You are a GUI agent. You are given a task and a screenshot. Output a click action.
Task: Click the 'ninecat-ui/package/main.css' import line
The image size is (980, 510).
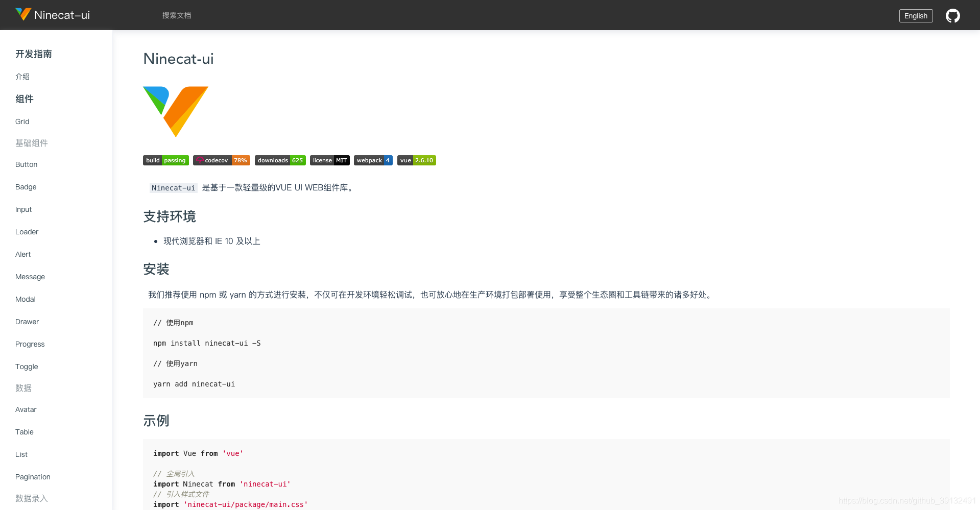(230, 504)
